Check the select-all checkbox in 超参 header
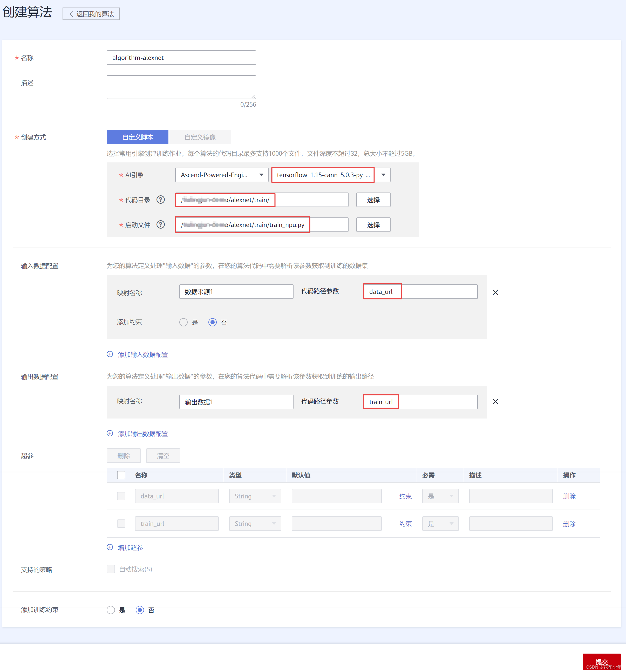This screenshot has width=626, height=672. (121, 475)
